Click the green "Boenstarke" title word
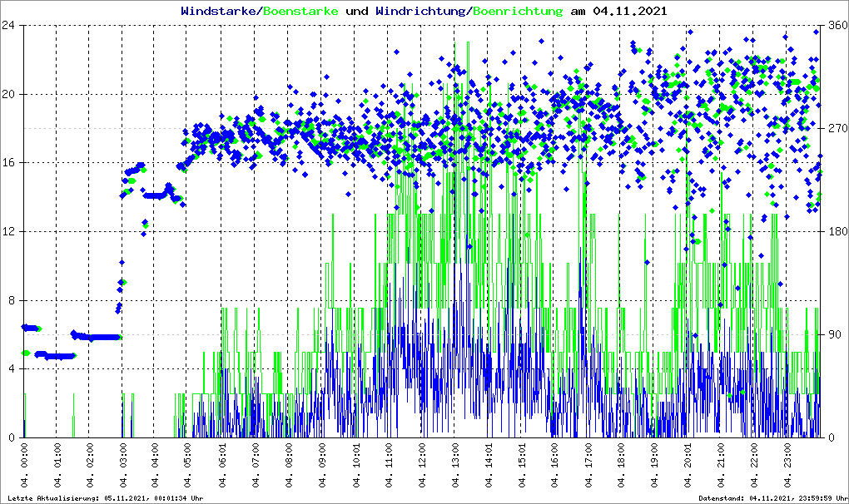Image resolution: width=849 pixels, height=504 pixels. pos(300,12)
